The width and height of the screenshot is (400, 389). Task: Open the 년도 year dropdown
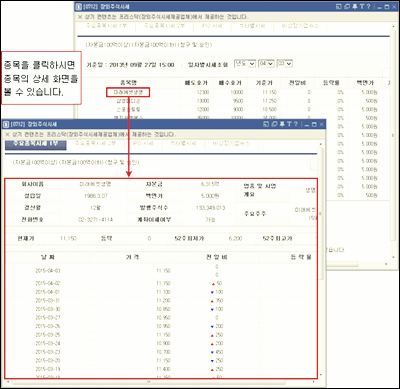pyautogui.click(x=245, y=63)
